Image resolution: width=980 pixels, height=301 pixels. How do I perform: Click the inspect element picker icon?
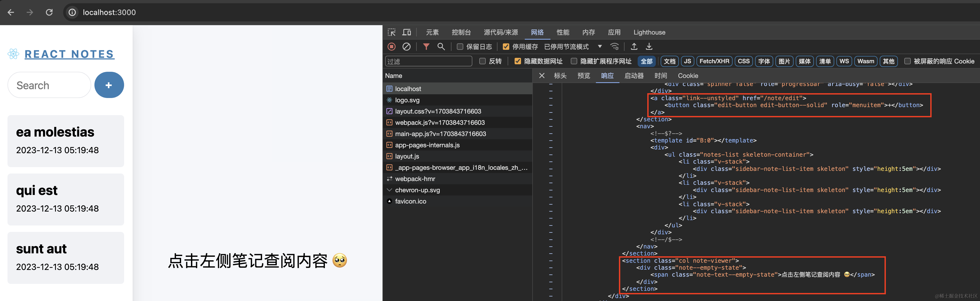coord(392,32)
